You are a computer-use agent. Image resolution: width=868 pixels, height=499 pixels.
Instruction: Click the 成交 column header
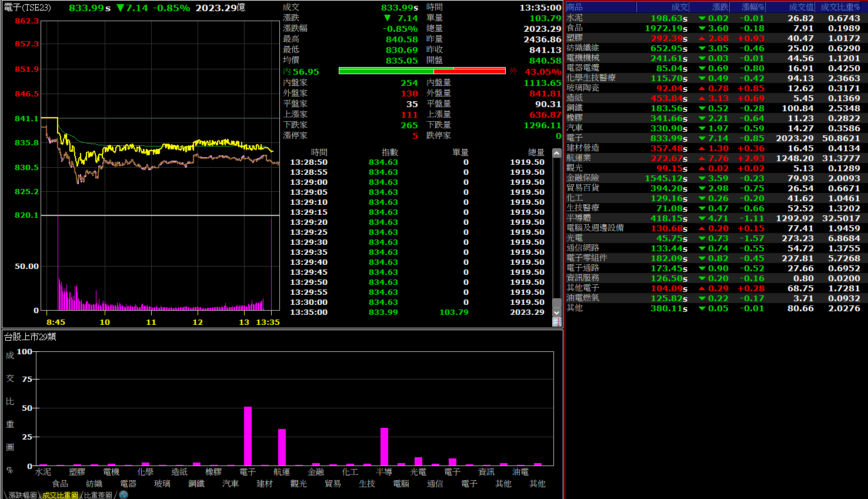[679, 7]
